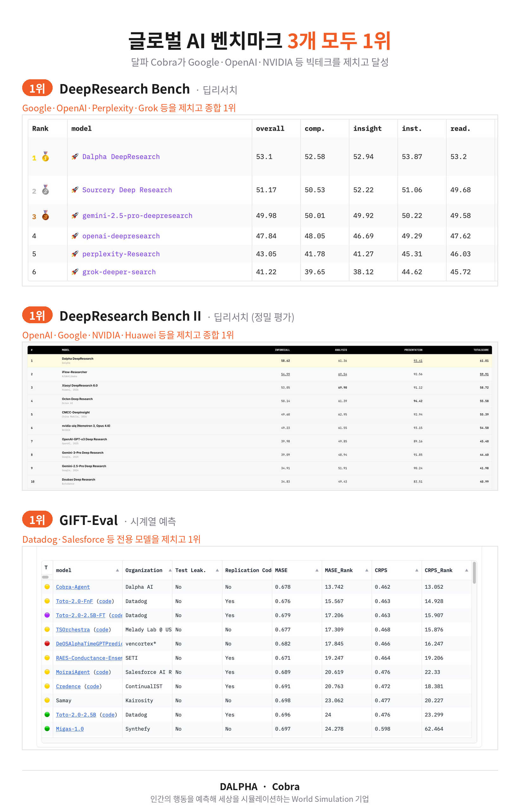Click the yellow type dot of TSOrchestra row
This screenshot has width=520, height=812.
click(47, 629)
